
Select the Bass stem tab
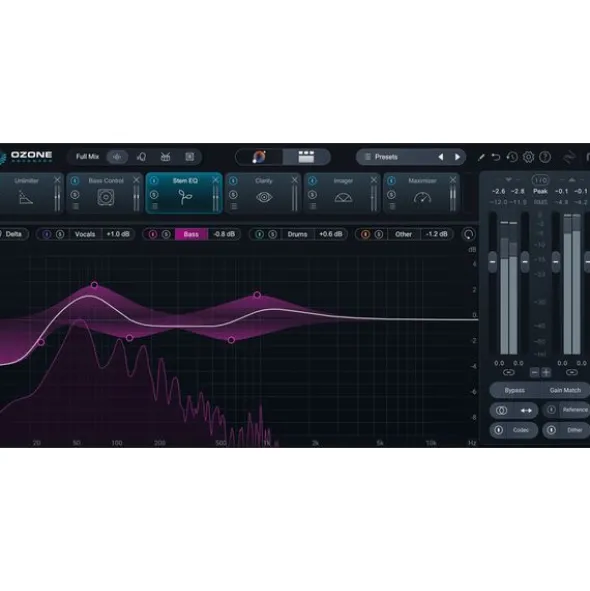click(191, 234)
